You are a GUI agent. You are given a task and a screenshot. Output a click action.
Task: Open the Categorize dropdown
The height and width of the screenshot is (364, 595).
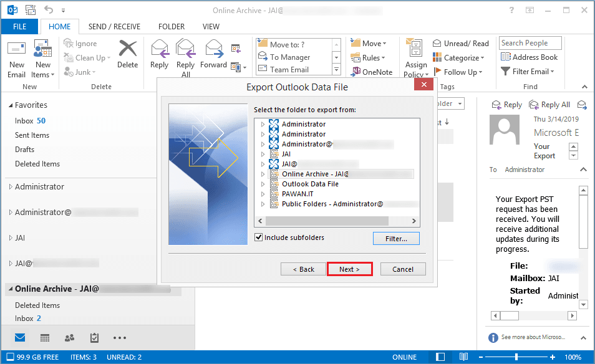click(458, 57)
